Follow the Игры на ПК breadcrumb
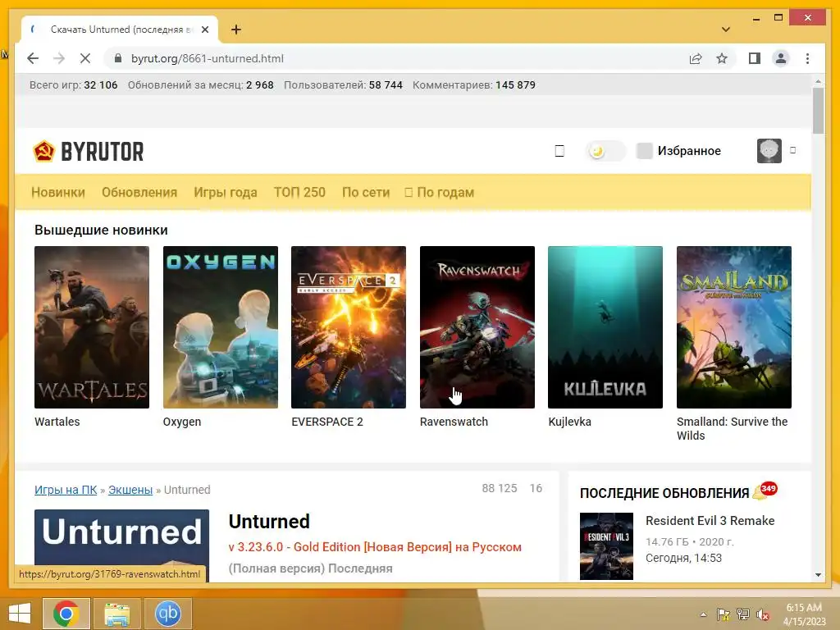Image resolution: width=840 pixels, height=630 pixels. click(x=66, y=490)
